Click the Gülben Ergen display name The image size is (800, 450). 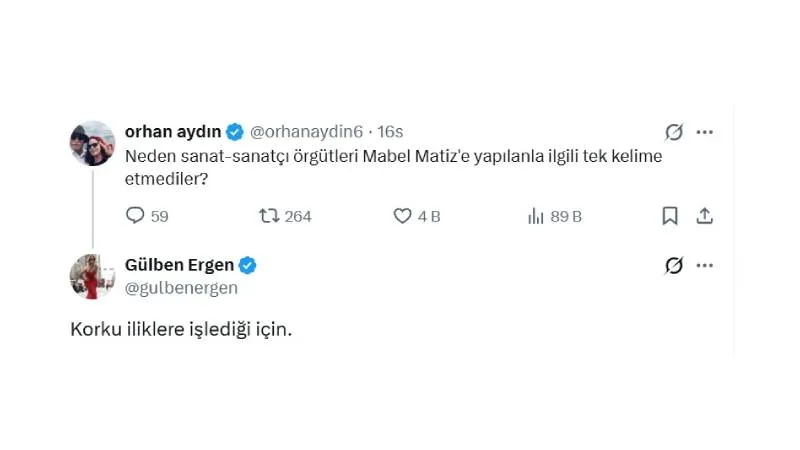tap(179, 265)
